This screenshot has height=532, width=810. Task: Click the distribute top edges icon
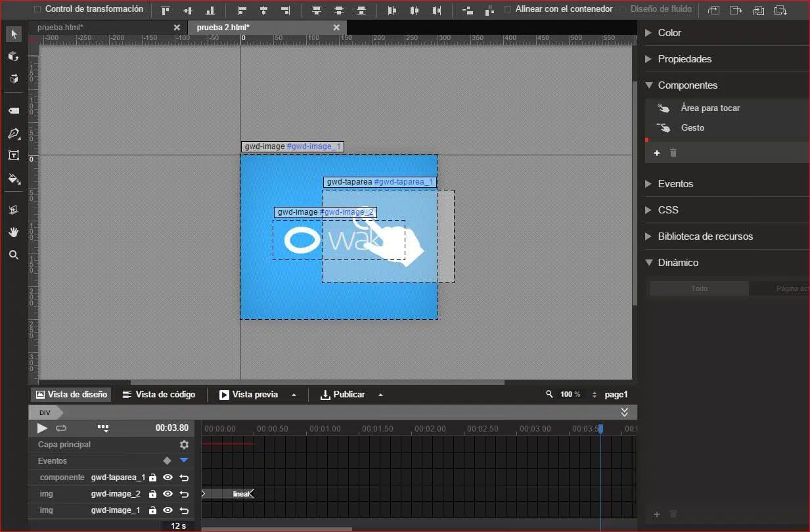coord(317,11)
